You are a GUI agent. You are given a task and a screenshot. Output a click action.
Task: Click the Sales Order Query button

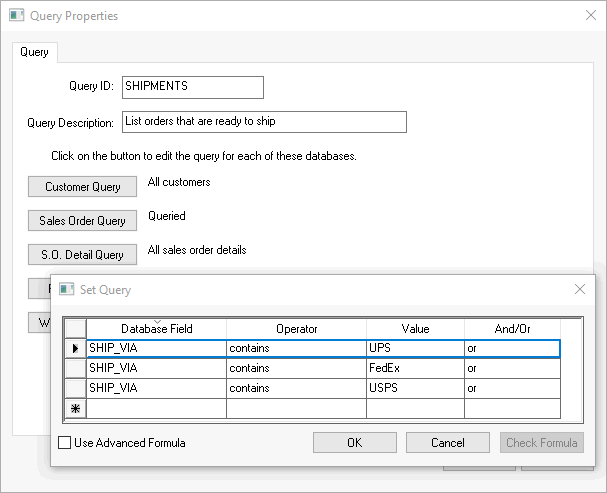[83, 221]
